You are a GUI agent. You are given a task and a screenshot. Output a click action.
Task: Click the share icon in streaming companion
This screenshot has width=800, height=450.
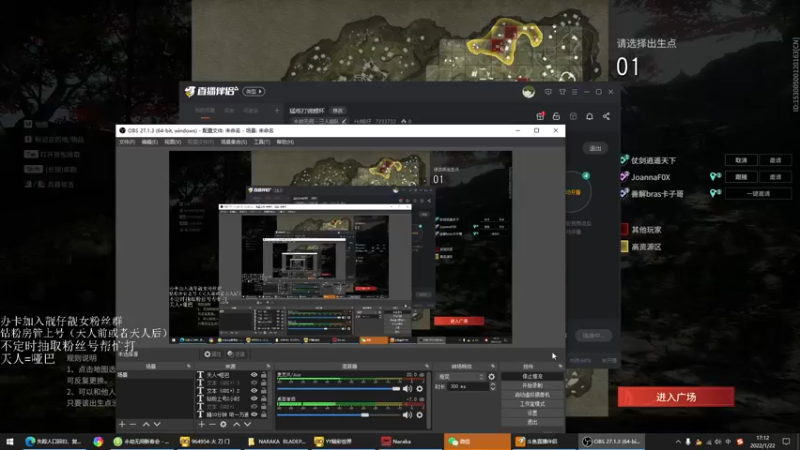click(x=606, y=116)
